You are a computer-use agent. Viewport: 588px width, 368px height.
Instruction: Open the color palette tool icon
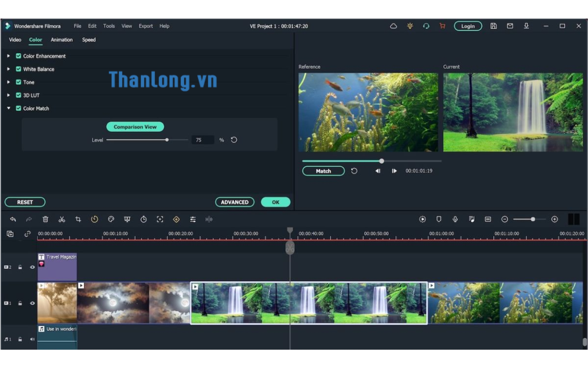[111, 219]
